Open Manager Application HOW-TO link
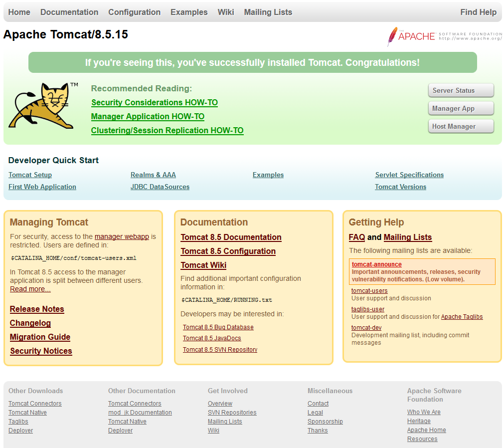Image resolution: width=503 pixels, height=448 pixels. pyautogui.click(x=148, y=117)
